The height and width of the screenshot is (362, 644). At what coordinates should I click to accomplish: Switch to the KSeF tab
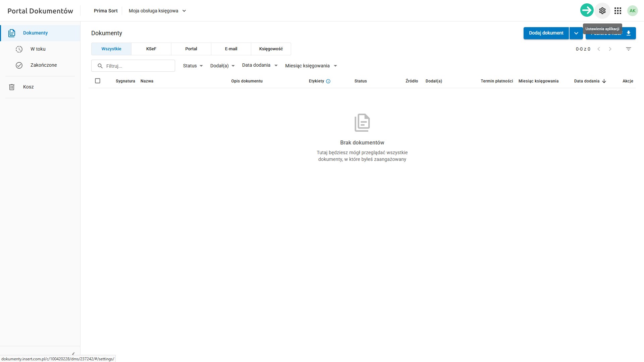[x=151, y=49]
